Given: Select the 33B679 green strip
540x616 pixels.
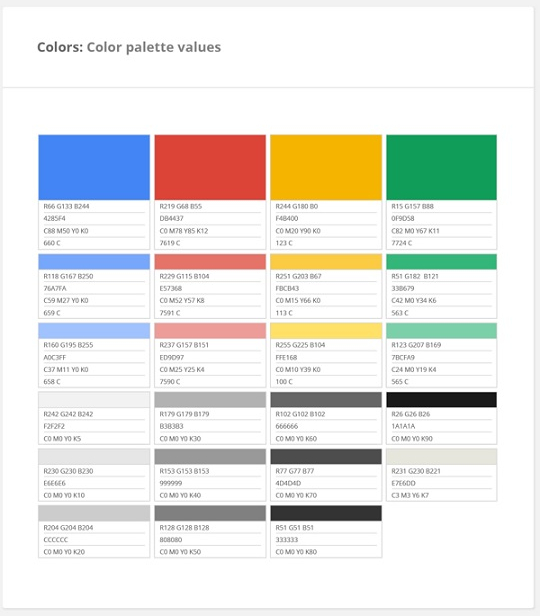Looking at the screenshot, I should pyautogui.click(x=441, y=262).
